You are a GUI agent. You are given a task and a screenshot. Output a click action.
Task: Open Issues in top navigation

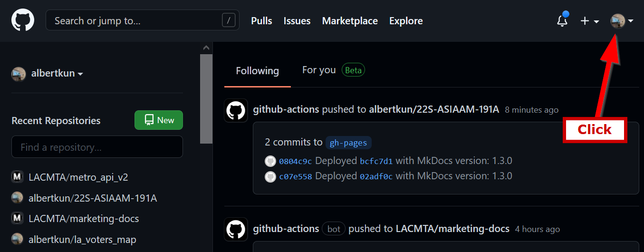click(x=297, y=21)
